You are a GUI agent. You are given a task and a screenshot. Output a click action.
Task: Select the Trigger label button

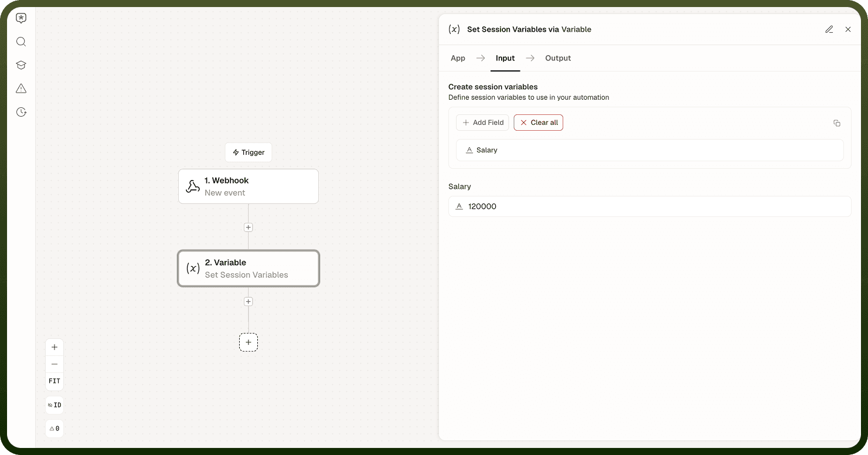coord(249,152)
